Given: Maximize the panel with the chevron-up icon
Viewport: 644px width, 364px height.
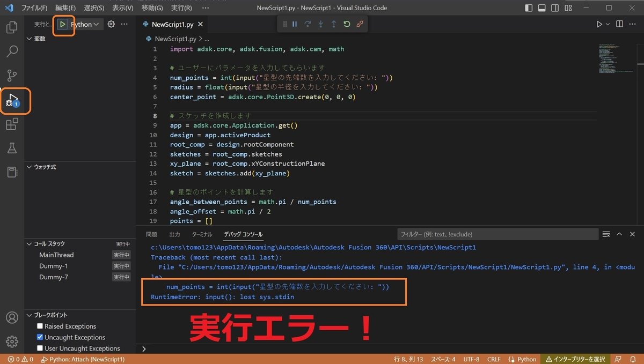Looking at the screenshot, I should pyautogui.click(x=619, y=234).
